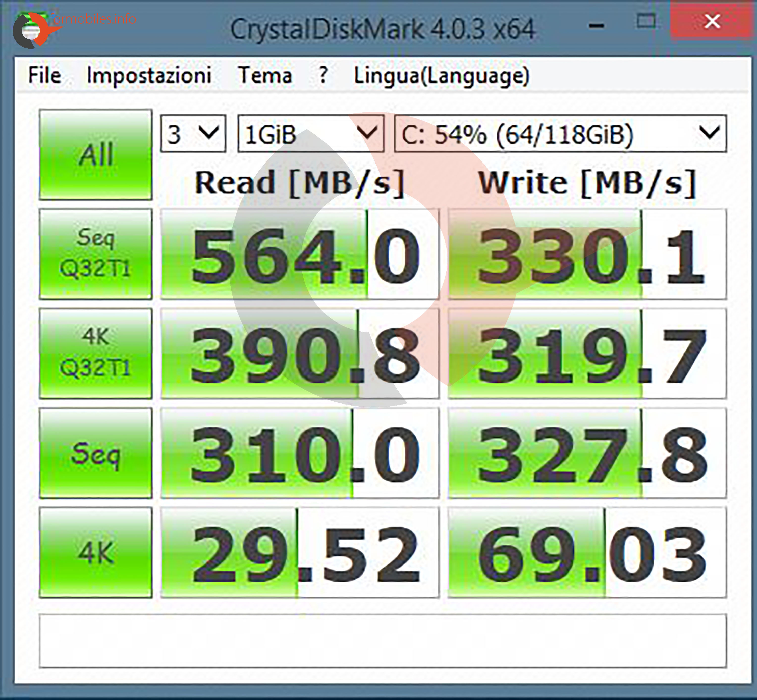This screenshot has width=757, height=700.
Task: Open the question mark help menu
Action: [x=323, y=75]
